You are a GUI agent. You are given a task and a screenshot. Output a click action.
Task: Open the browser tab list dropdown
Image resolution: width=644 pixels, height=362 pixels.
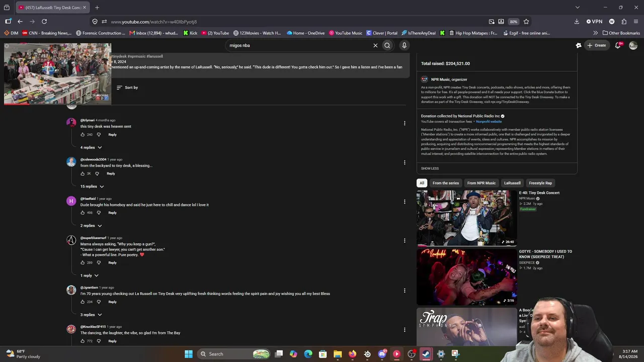click(x=578, y=8)
